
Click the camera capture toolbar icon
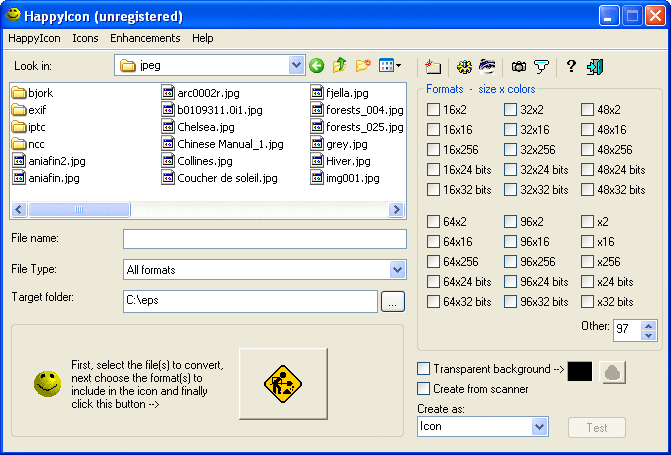point(519,67)
